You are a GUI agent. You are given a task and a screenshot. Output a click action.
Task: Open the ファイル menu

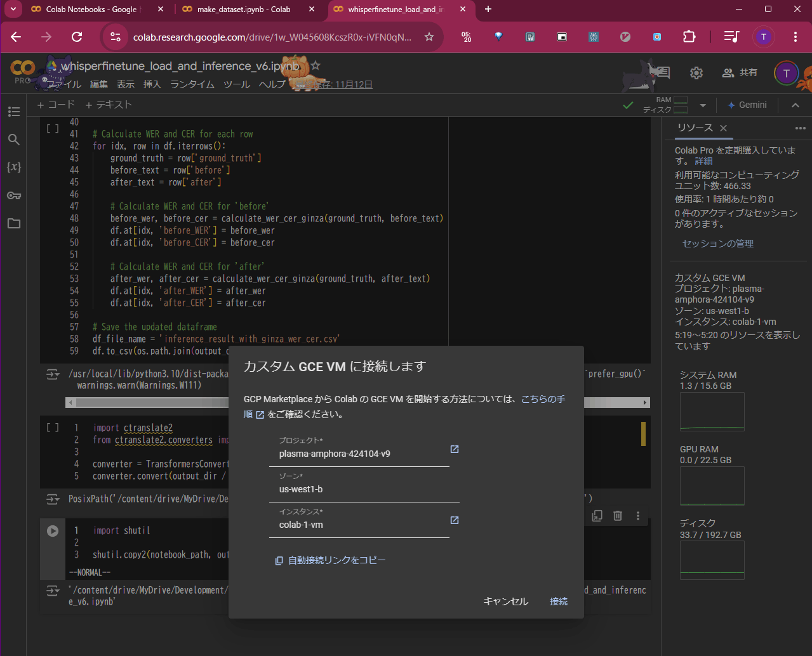[65, 84]
